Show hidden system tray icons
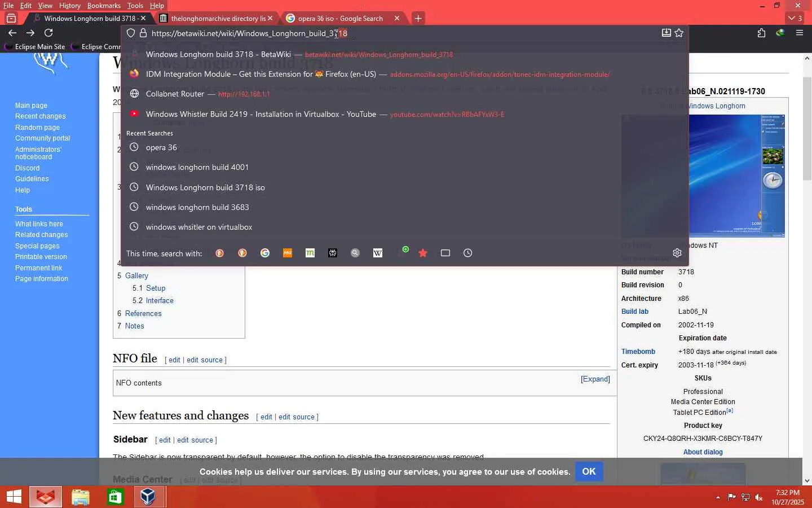This screenshot has height=508, width=812. 718,497
